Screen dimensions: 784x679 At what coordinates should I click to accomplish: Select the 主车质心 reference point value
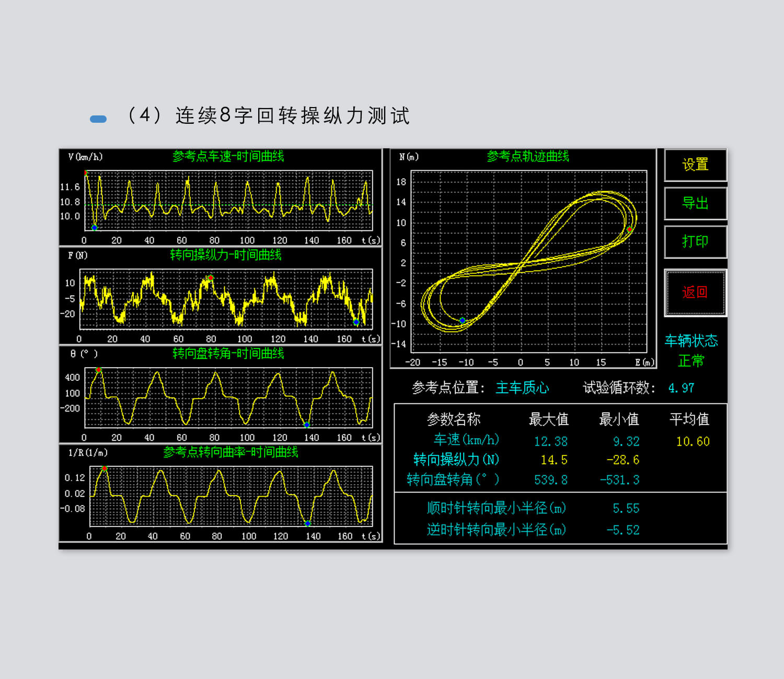[522, 388]
